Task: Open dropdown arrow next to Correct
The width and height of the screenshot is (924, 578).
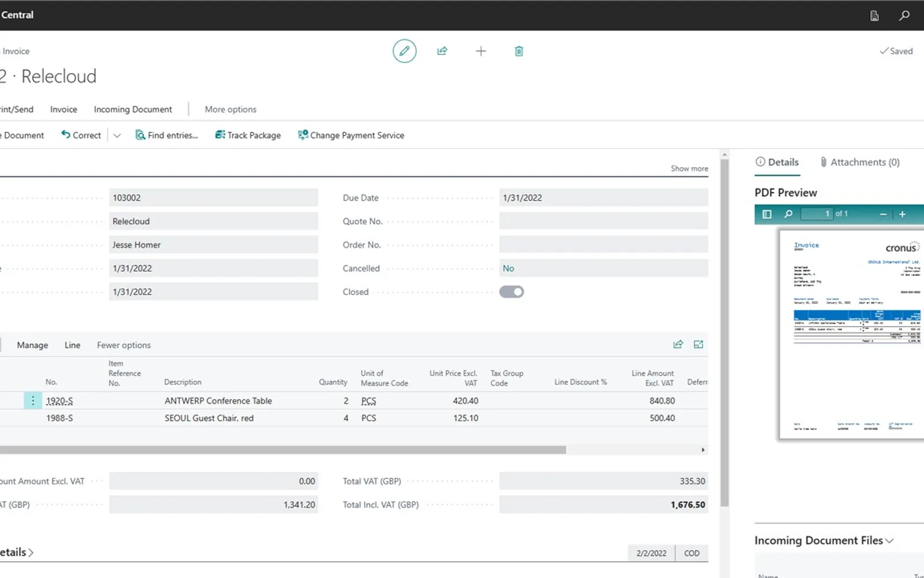Action: pyautogui.click(x=117, y=135)
